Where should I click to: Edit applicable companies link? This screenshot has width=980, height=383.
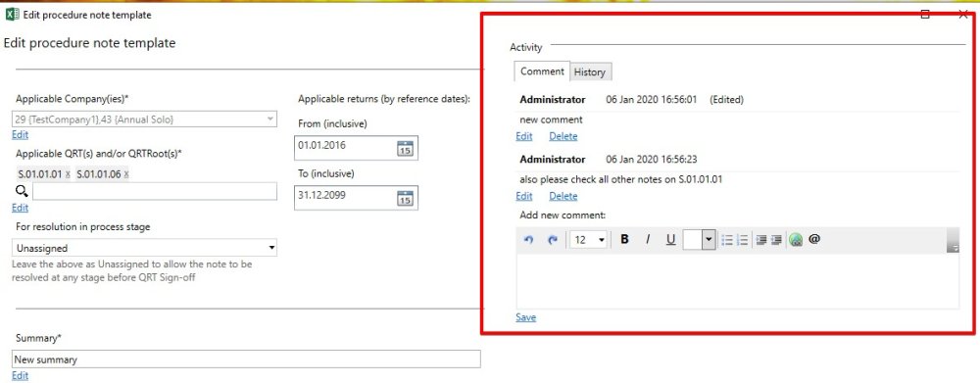[20, 134]
